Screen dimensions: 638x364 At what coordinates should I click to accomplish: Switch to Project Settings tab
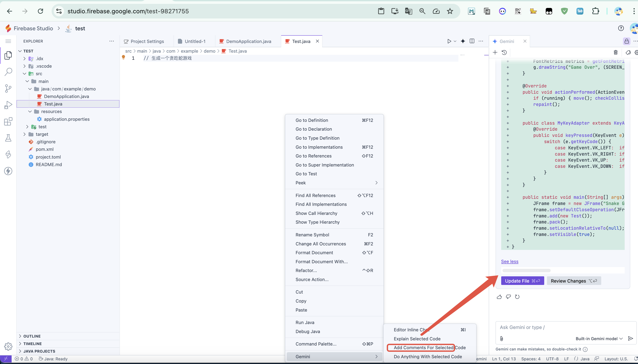[x=147, y=41]
